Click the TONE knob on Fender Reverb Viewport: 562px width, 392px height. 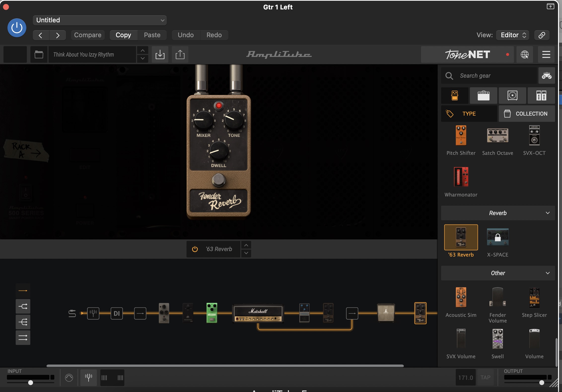point(234,120)
